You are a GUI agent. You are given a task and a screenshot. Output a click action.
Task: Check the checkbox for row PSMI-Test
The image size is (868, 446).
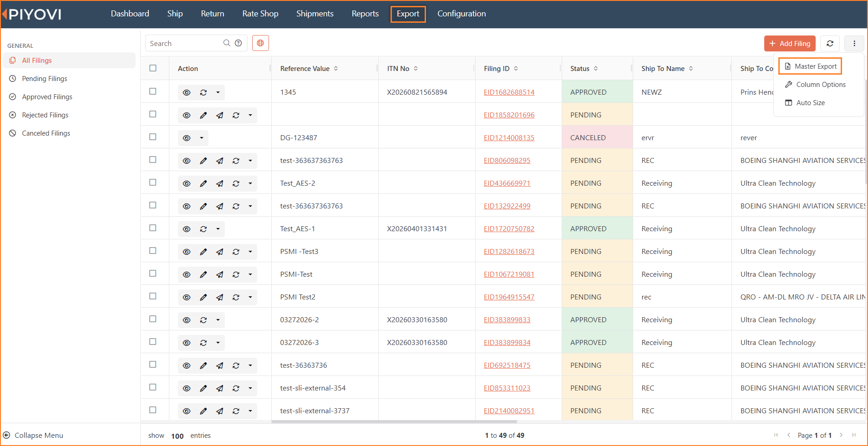[x=153, y=274]
